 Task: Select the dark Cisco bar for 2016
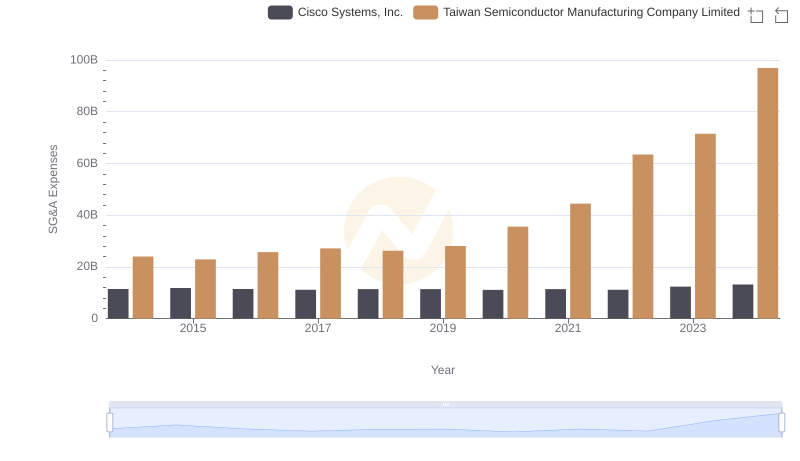coord(243,304)
